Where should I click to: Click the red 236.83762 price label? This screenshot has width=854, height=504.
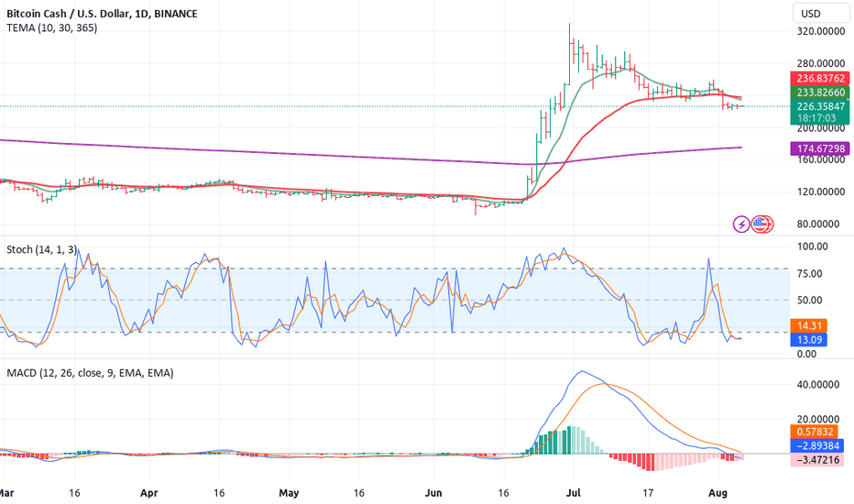point(820,78)
